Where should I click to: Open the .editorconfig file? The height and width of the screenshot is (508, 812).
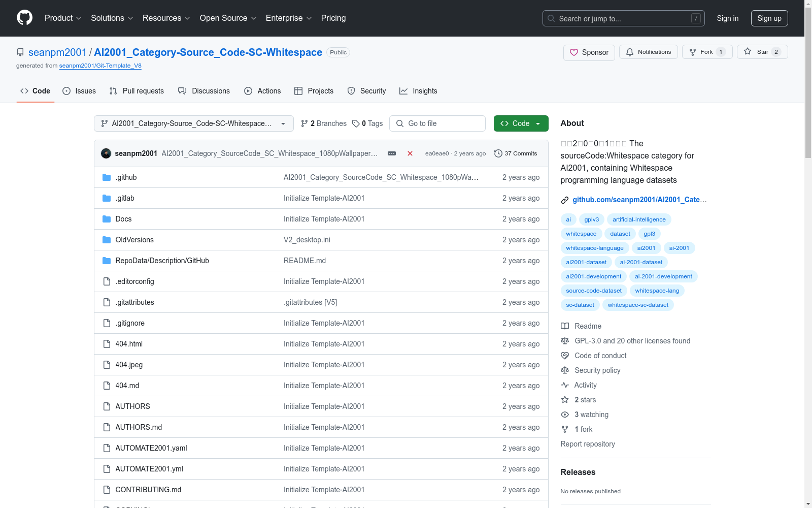tap(134, 281)
